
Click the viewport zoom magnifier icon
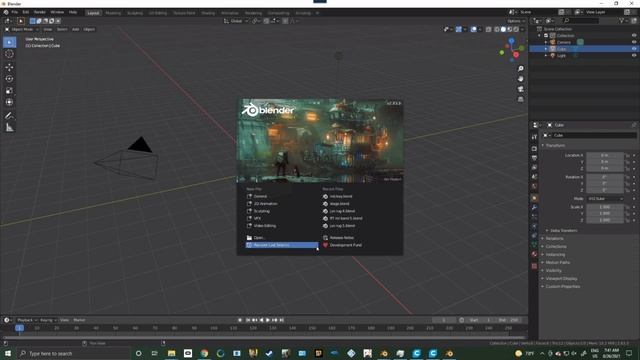point(520,69)
